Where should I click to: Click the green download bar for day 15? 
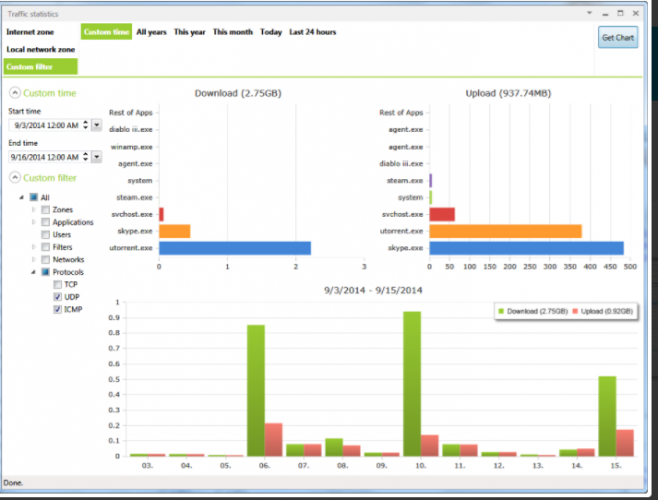pos(607,416)
